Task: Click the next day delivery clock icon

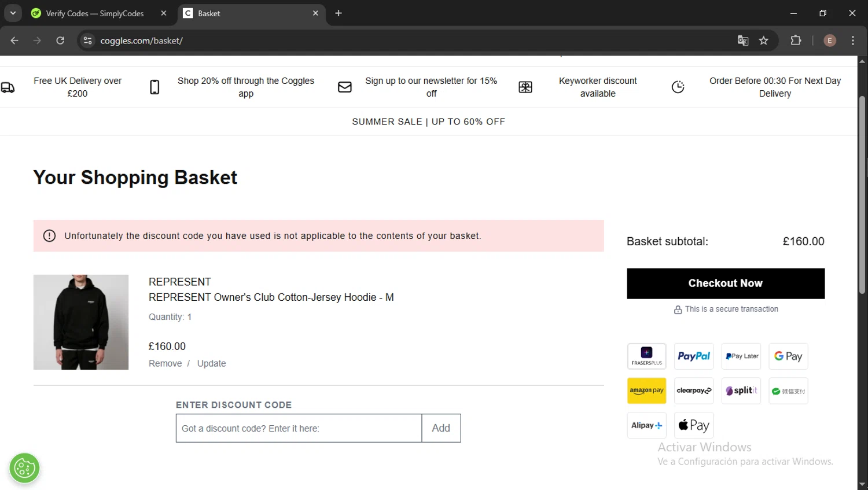Action: point(678,87)
